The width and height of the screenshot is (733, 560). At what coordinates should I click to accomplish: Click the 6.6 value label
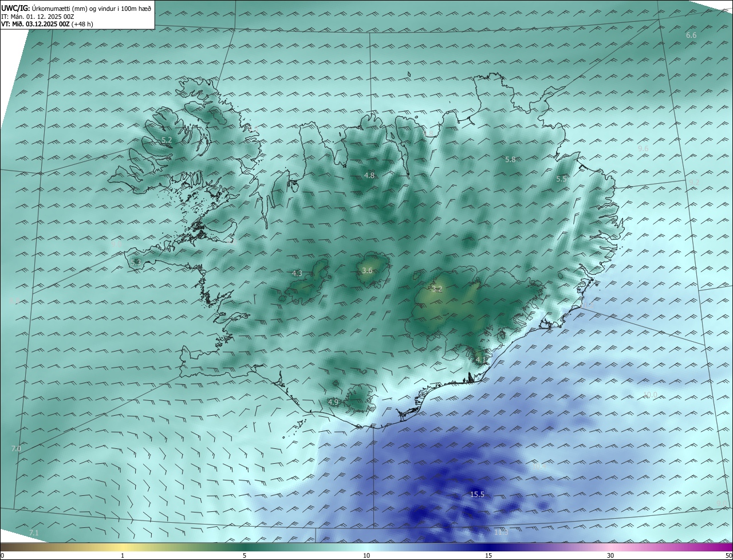[x=691, y=36]
